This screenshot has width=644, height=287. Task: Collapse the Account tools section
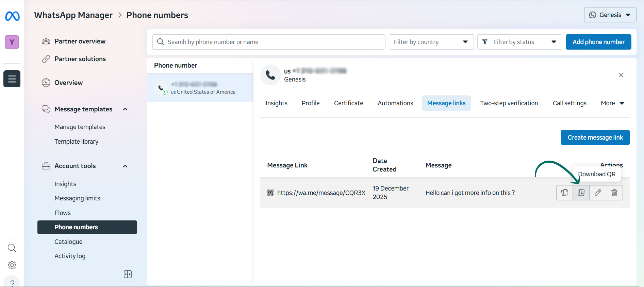[125, 166]
